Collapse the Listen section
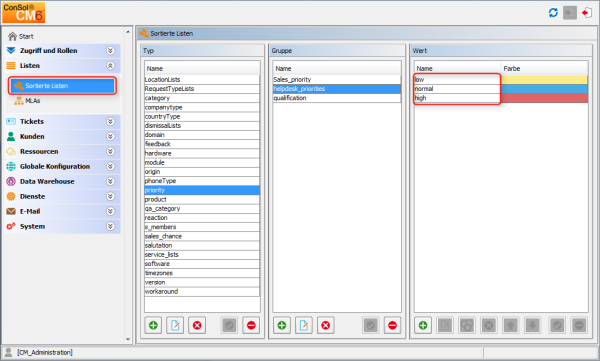 (111, 65)
